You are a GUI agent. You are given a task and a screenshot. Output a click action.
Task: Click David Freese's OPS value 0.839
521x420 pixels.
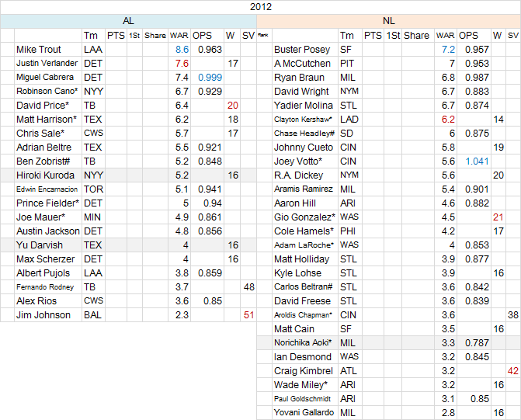click(474, 300)
